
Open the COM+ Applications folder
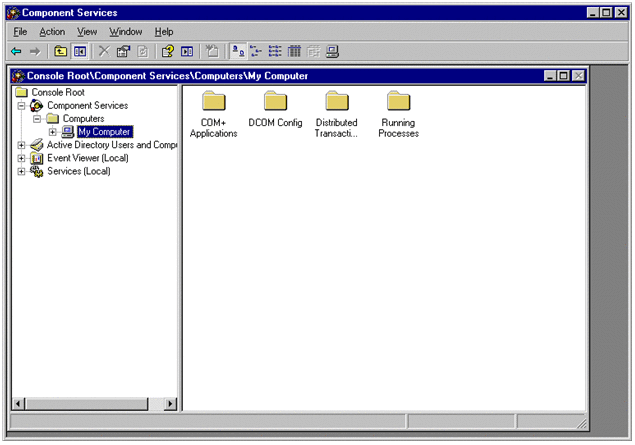point(213,101)
